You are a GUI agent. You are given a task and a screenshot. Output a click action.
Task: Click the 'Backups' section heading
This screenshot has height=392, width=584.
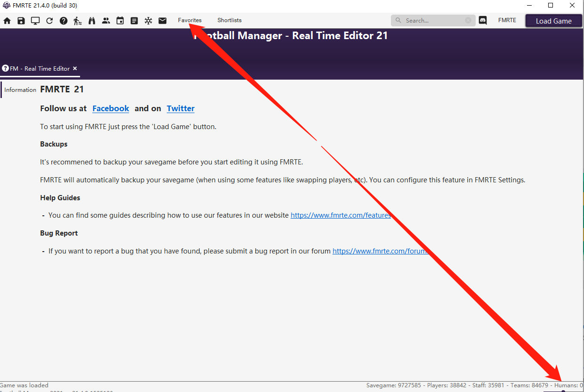pyautogui.click(x=54, y=144)
